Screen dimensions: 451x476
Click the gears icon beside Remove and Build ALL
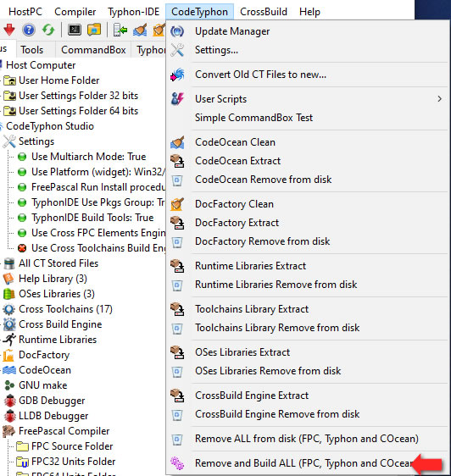pos(177,463)
